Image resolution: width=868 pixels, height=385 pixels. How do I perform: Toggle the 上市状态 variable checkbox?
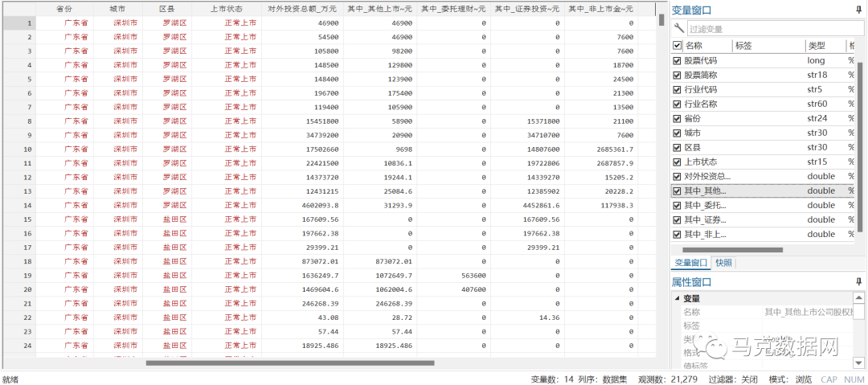(677, 162)
